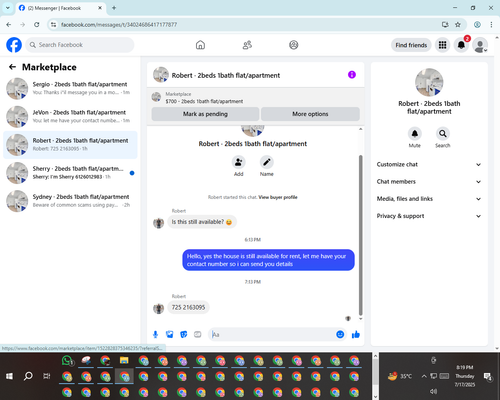This screenshot has width=500, height=400.
Task: Select Robert's apartment conversation
Action: pos(70,145)
